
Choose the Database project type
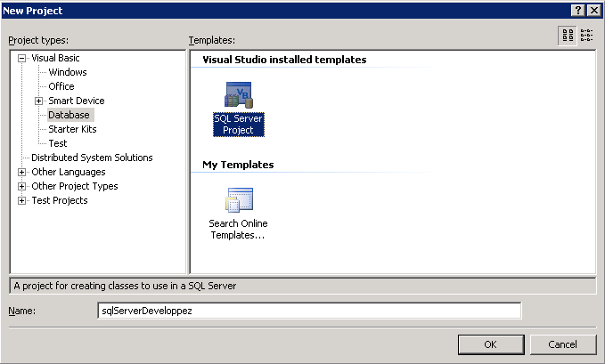pos(69,115)
